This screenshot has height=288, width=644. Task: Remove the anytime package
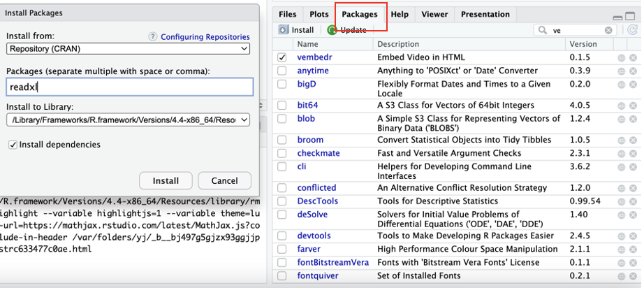coord(633,71)
